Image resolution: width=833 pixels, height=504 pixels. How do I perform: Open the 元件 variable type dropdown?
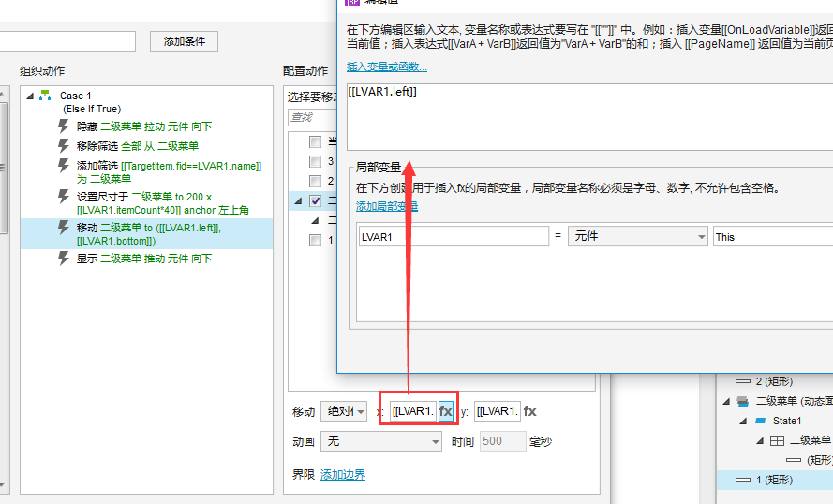638,236
